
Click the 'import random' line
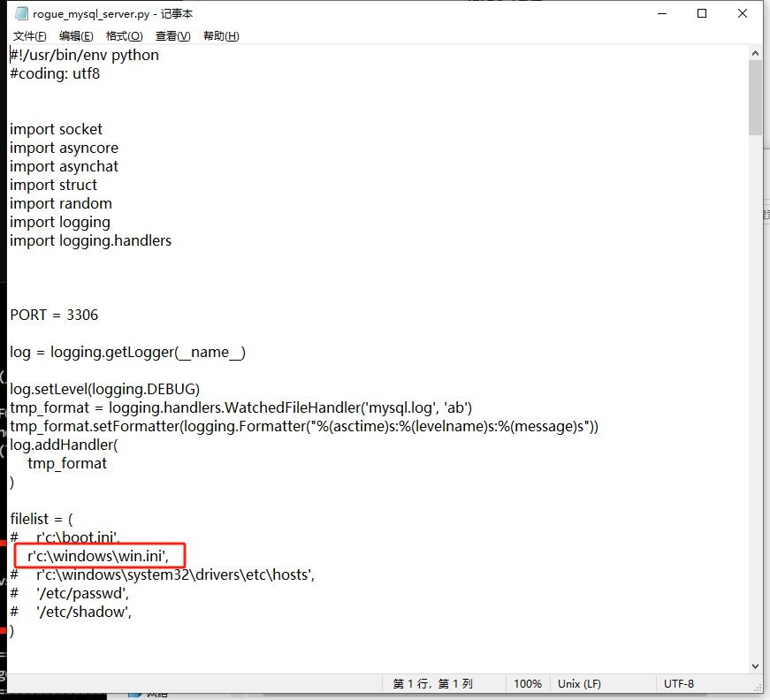pyautogui.click(x=61, y=203)
